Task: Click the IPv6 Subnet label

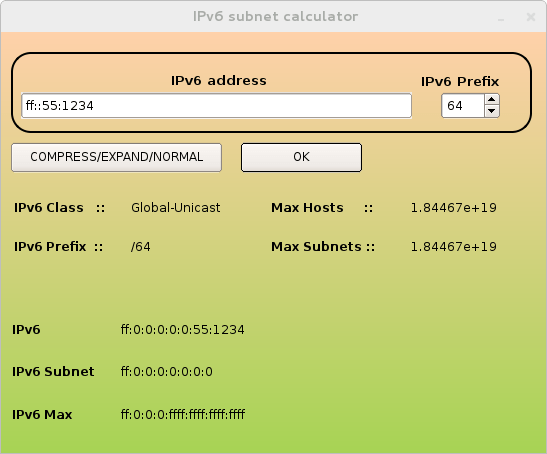Action: [53, 372]
